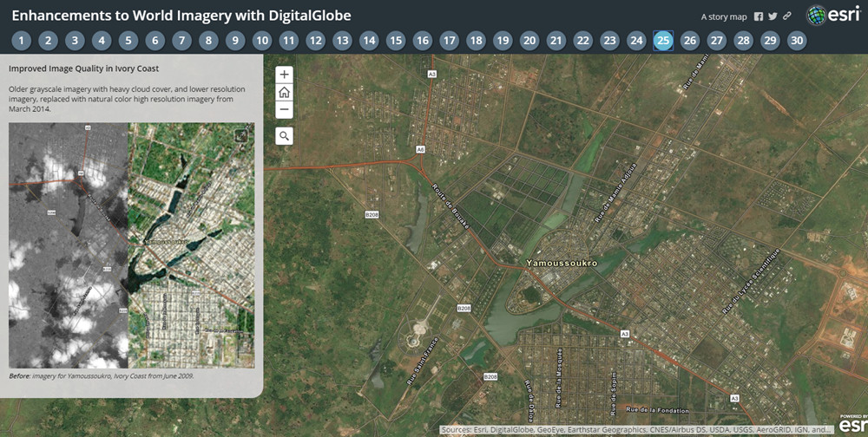Expand the before-image thumbnail to fullscreen
This screenshot has width=868, height=437.
242,136
